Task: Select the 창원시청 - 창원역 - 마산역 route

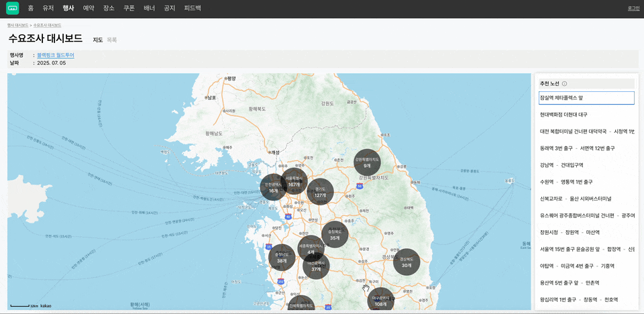Action: pos(586,233)
